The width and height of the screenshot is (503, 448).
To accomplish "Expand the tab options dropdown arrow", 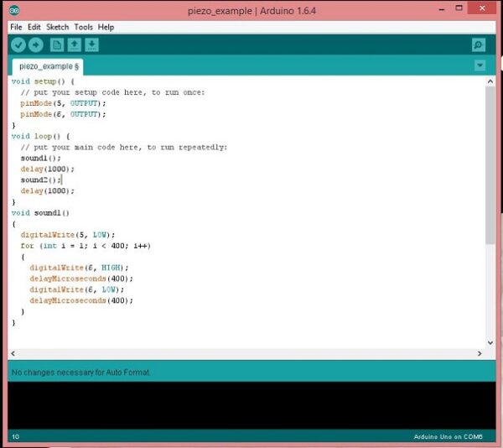I will 479,65.
